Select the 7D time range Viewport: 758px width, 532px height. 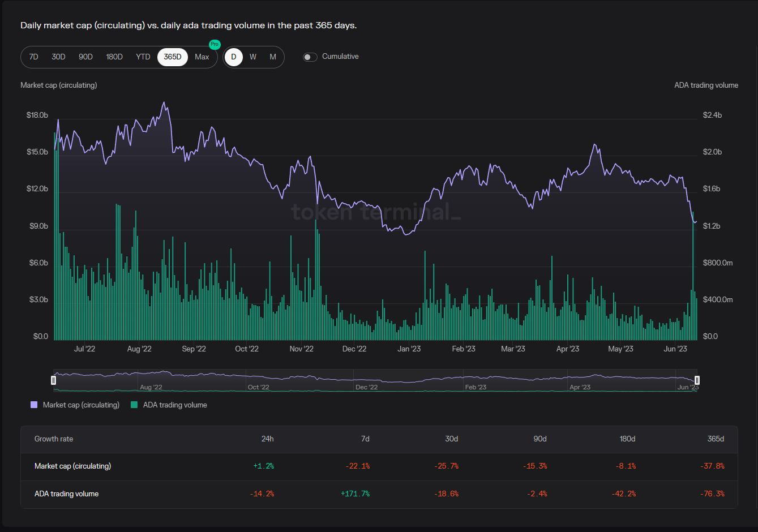[33, 57]
